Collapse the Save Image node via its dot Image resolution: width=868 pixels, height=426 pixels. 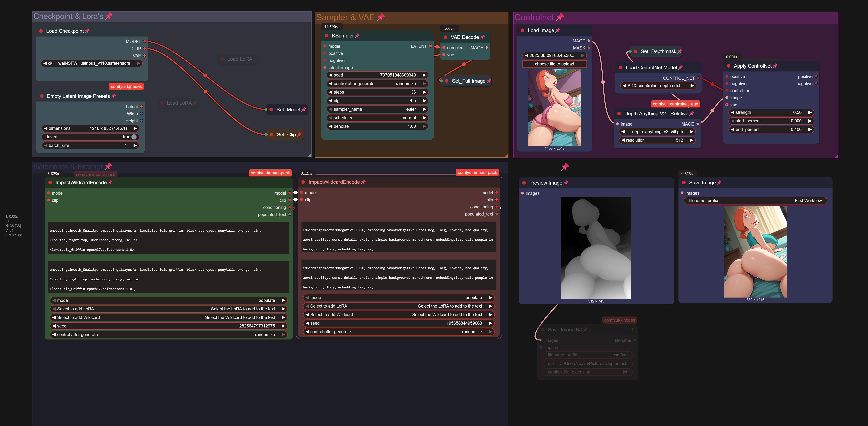point(684,183)
